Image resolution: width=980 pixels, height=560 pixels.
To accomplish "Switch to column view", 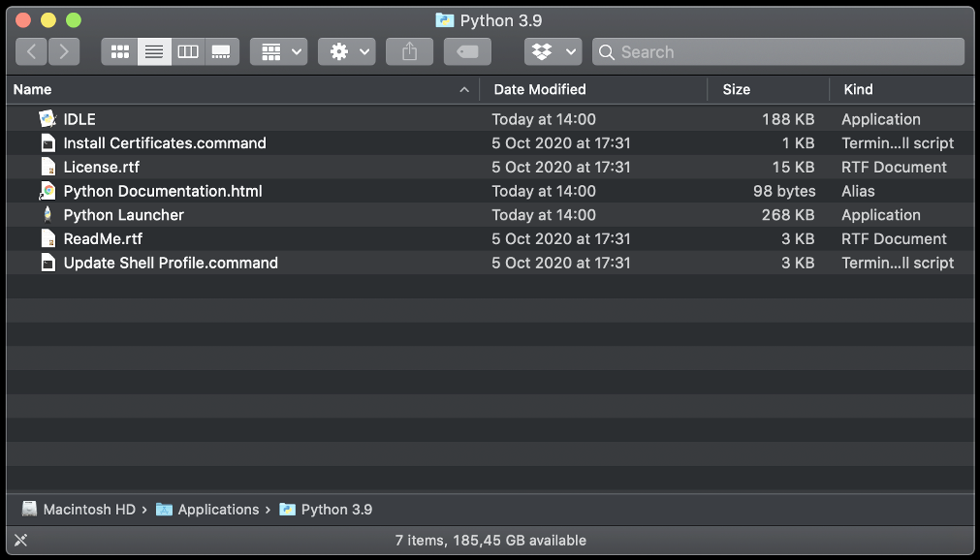I will coord(188,51).
